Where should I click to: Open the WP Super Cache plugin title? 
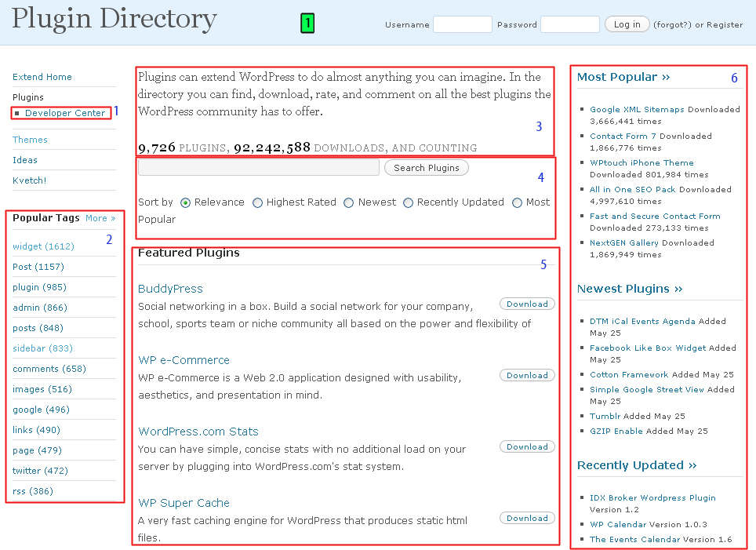click(x=184, y=503)
